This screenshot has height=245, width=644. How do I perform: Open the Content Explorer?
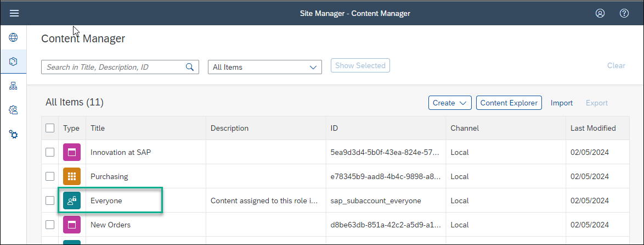click(x=509, y=103)
